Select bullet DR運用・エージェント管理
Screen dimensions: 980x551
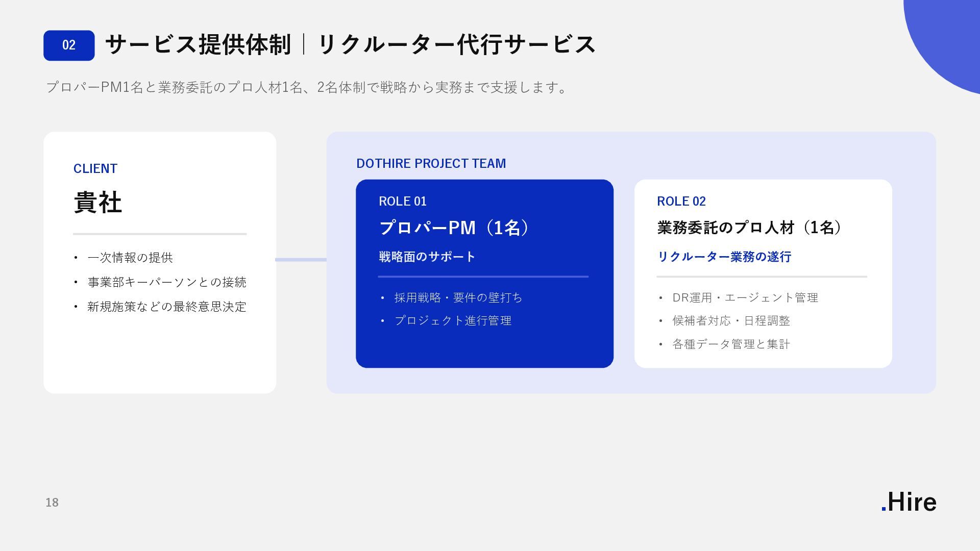click(x=745, y=297)
